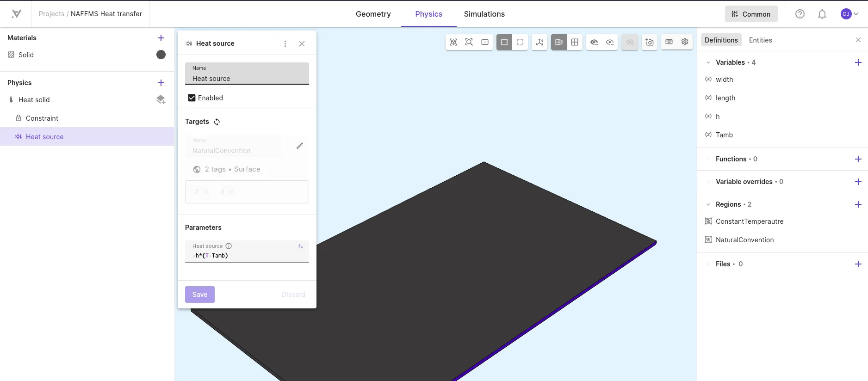The height and width of the screenshot is (381, 868).
Task: Click the fit-view cube icon in viewport toolbar
Action: tap(453, 42)
